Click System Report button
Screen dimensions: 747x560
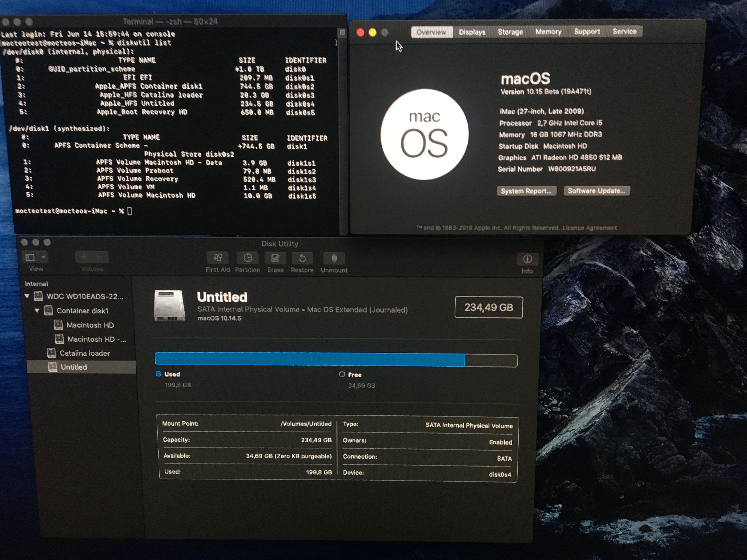527,191
